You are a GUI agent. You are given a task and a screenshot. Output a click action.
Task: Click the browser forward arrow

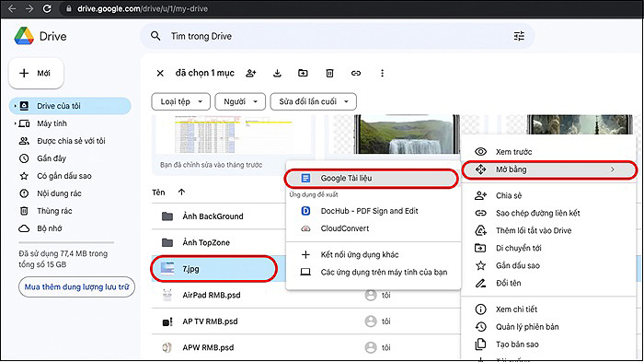(x=29, y=8)
